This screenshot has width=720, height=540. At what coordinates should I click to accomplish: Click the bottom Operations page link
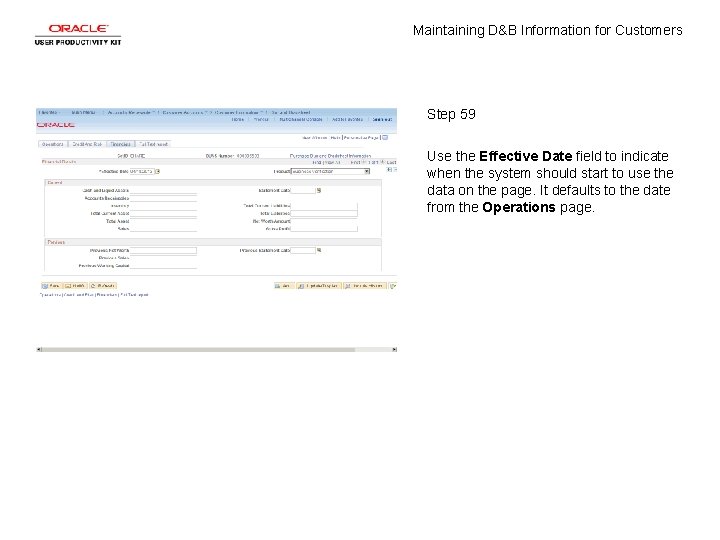tap(51, 295)
